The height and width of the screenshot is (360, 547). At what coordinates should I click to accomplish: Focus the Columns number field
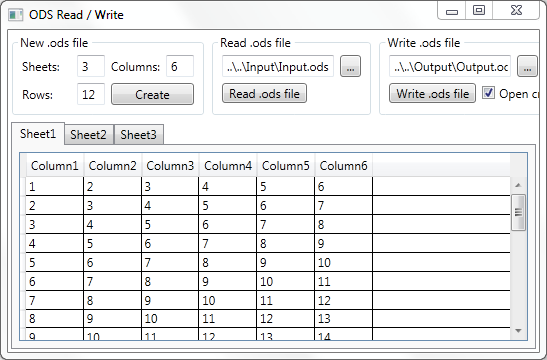click(x=180, y=66)
